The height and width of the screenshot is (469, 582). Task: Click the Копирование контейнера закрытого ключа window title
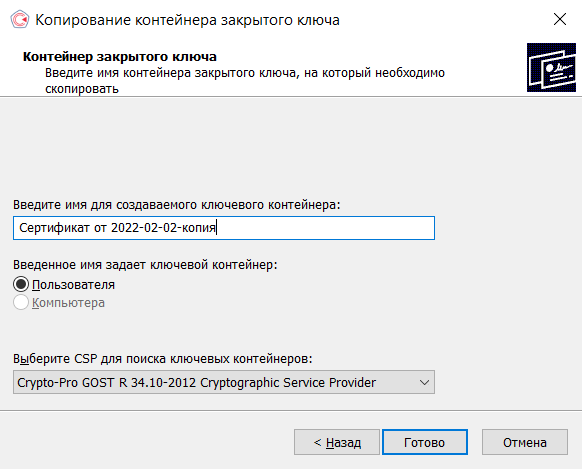pyautogui.click(x=187, y=20)
